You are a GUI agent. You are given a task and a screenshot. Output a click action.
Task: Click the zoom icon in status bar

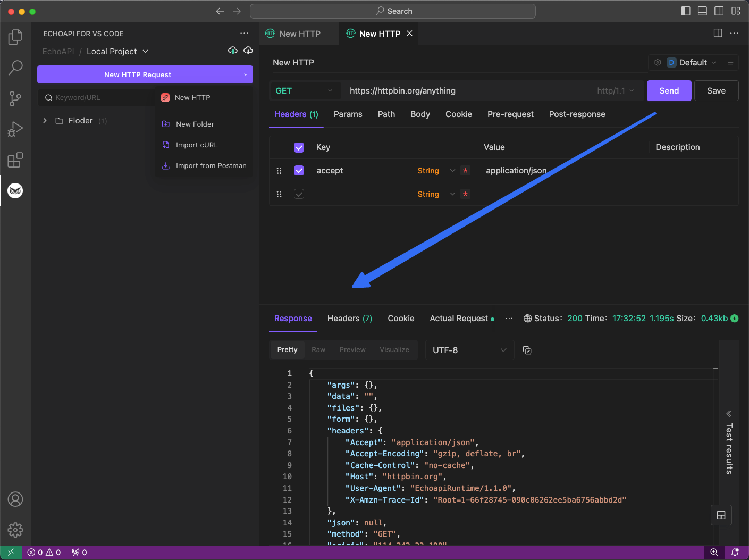point(714,553)
